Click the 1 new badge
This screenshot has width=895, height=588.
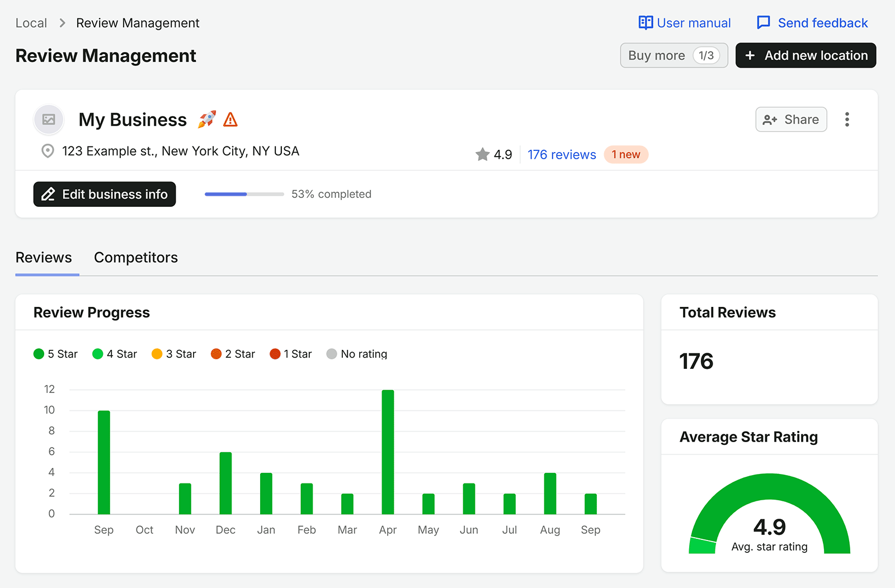pyautogui.click(x=626, y=155)
